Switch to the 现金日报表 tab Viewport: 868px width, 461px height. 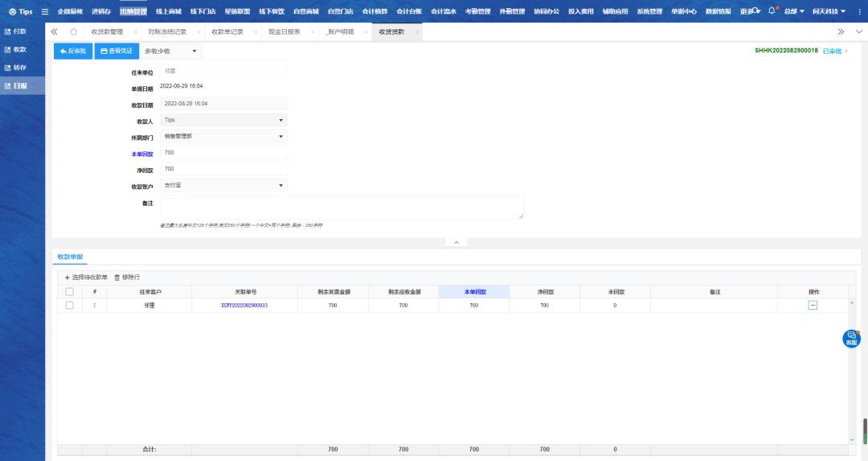285,31
